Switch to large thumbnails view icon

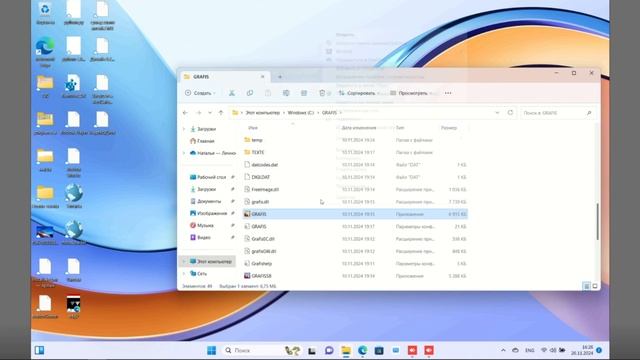click(595, 286)
